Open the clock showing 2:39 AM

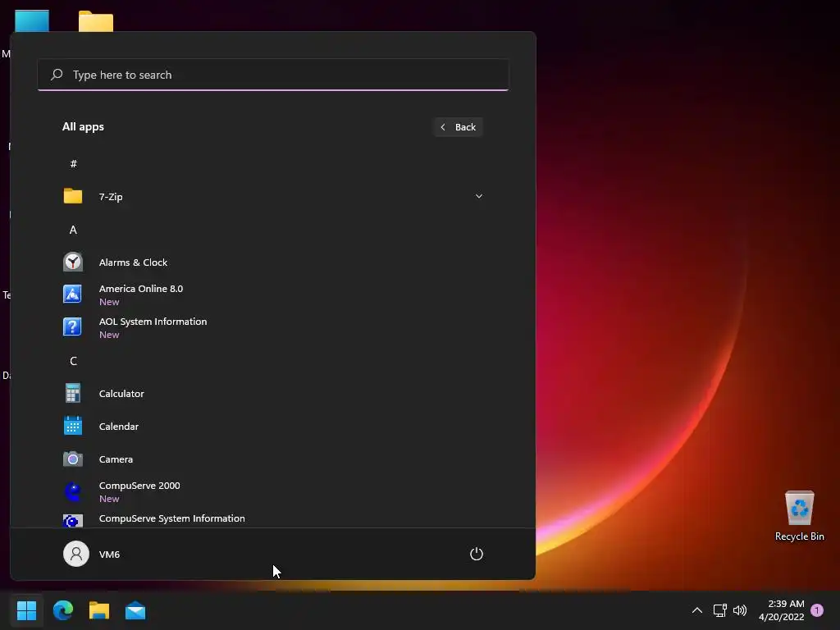782,610
